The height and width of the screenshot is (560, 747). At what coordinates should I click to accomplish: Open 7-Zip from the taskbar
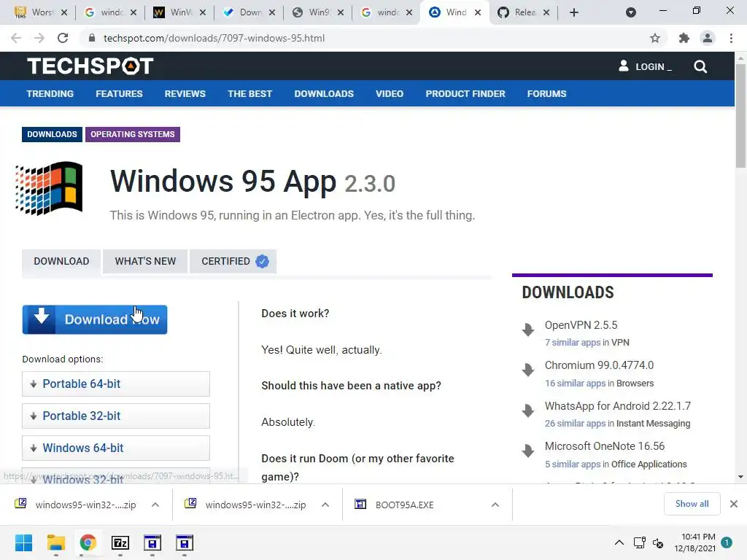(x=120, y=542)
